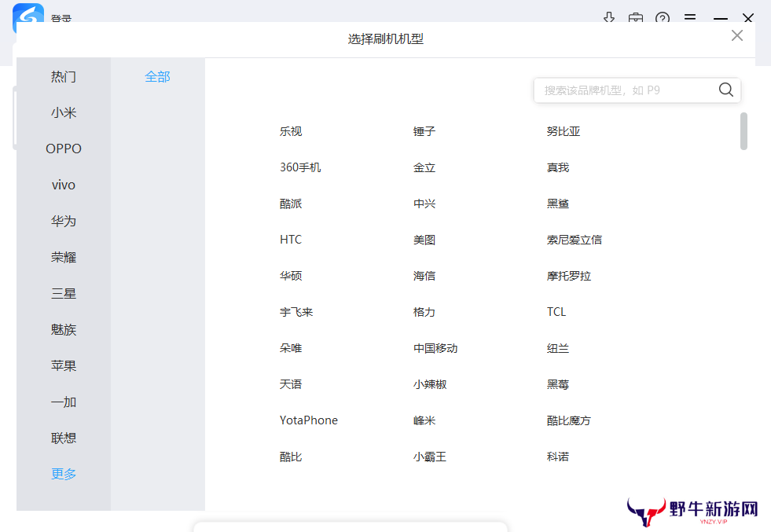Choose the 酷比魔方 brand
The image size is (771, 532).
point(568,420)
